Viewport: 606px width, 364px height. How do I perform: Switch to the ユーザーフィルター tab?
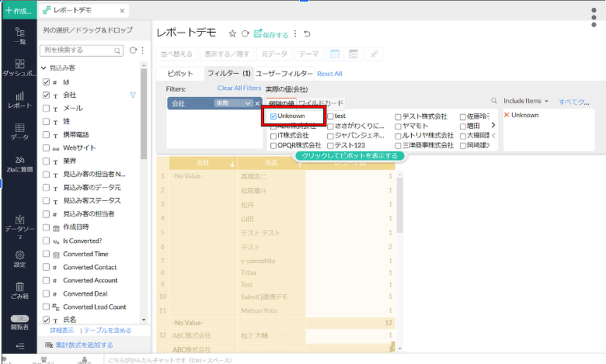(284, 74)
